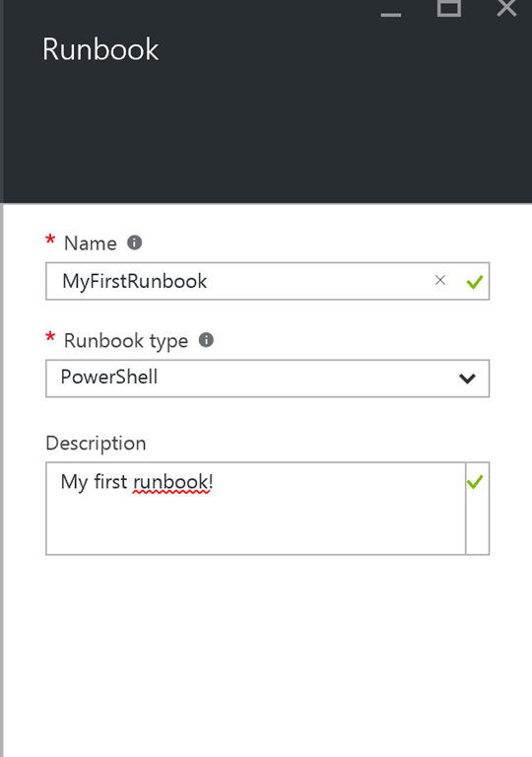Screen dimensions: 532x757
Task: Click the green checkmark beside Description box
Action: (475, 481)
